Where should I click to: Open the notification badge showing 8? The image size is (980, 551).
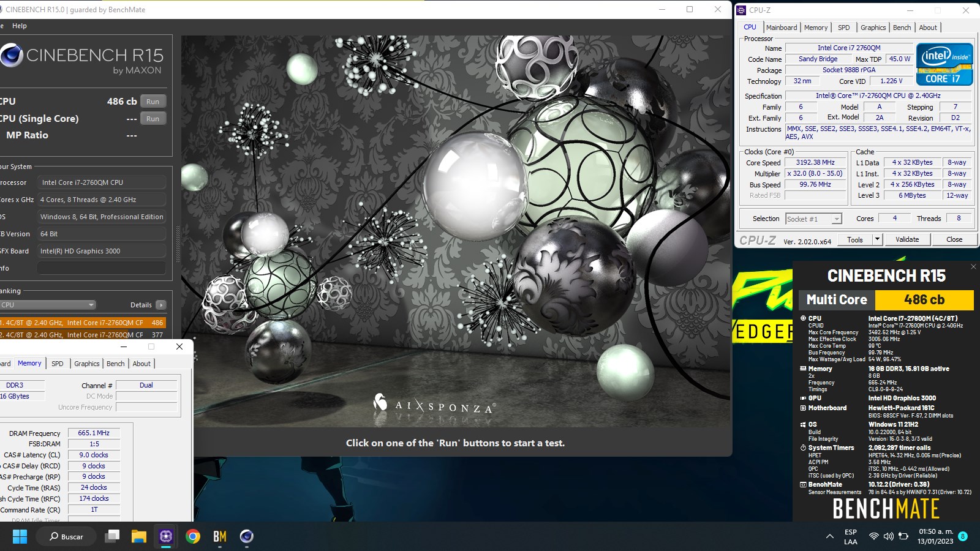(x=963, y=536)
